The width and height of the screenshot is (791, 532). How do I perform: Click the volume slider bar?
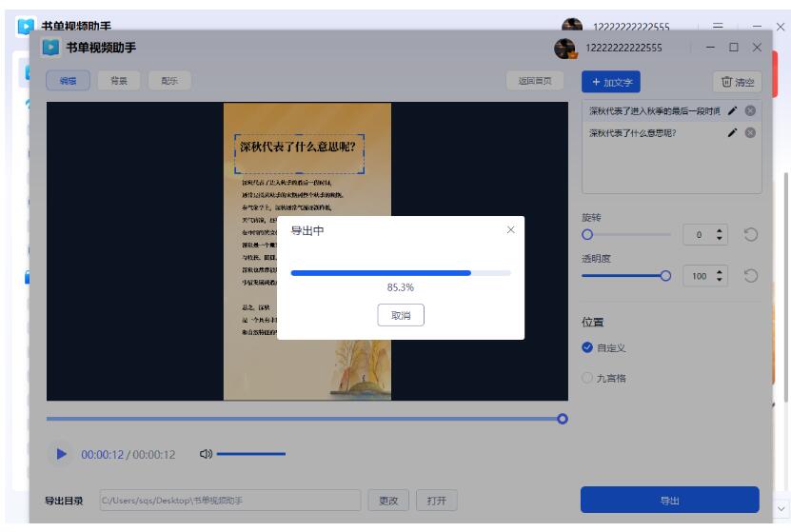point(250,454)
